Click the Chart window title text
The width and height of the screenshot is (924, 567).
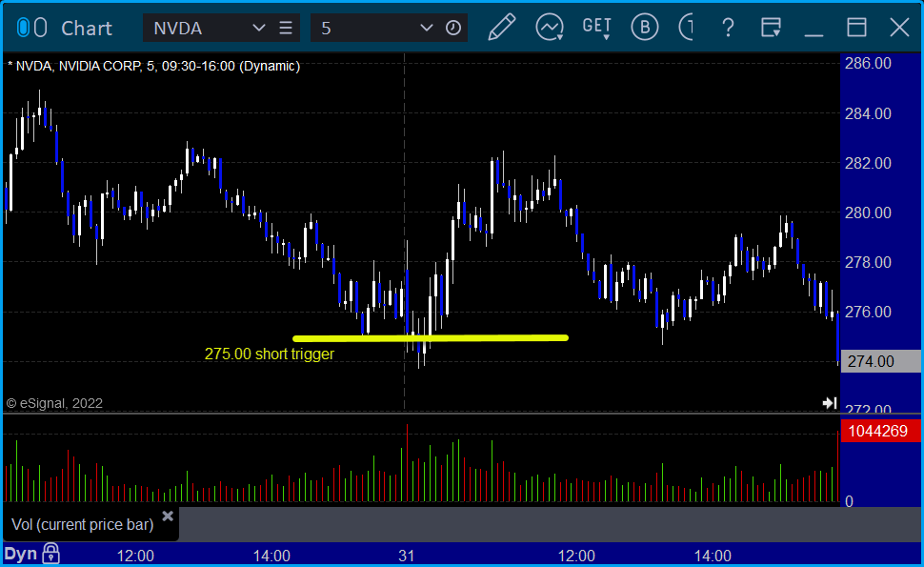87,29
